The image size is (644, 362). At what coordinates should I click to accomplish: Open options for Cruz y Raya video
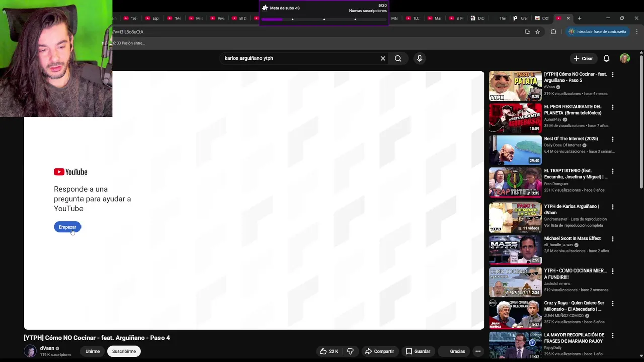coord(612,303)
